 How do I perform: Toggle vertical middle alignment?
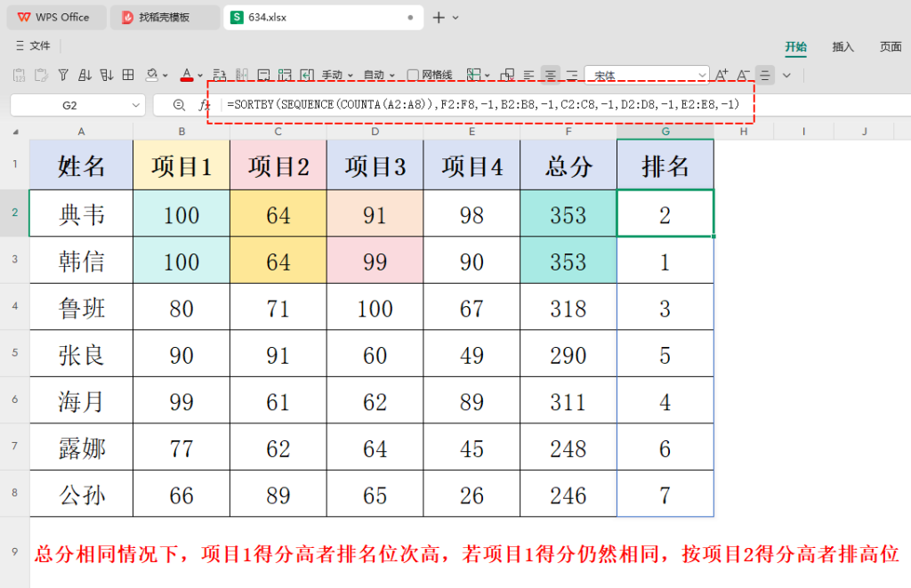tap(765, 75)
